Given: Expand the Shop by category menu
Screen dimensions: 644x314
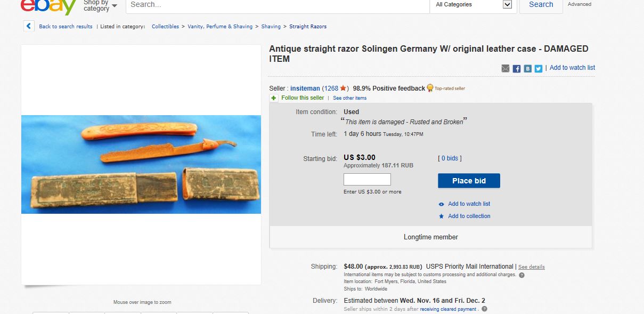Looking at the screenshot, I should click(100, 5).
